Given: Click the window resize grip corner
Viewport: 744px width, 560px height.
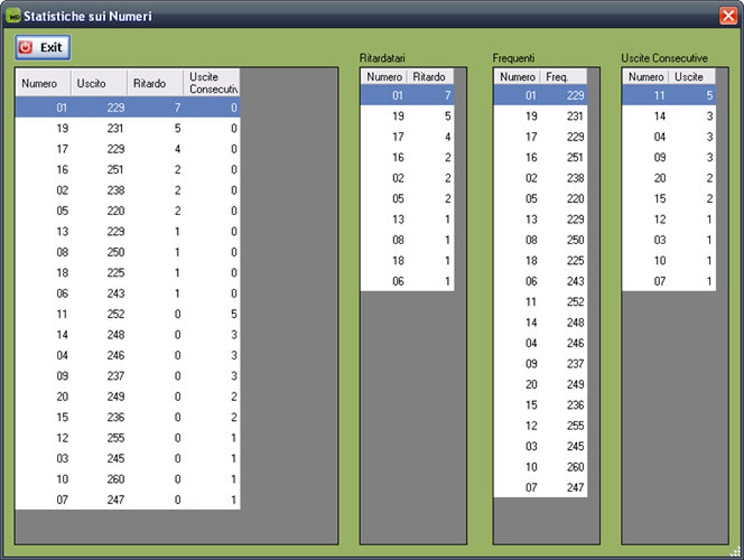Looking at the screenshot, I should coord(735,551).
